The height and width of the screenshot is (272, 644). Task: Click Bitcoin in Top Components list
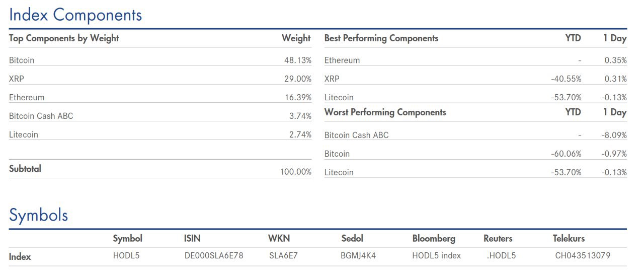pyautogui.click(x=22, y=60)
